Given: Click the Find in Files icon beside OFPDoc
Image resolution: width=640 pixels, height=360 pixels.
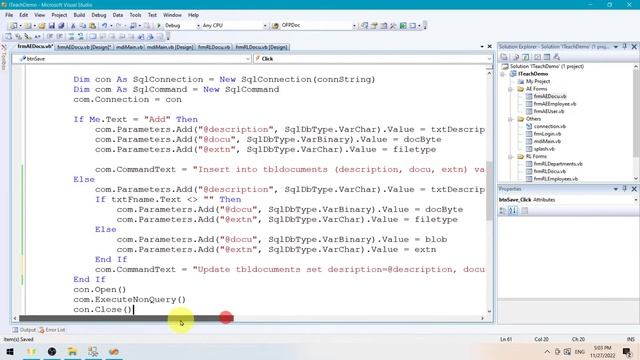Looking at the screenshot, I should 276,26.
